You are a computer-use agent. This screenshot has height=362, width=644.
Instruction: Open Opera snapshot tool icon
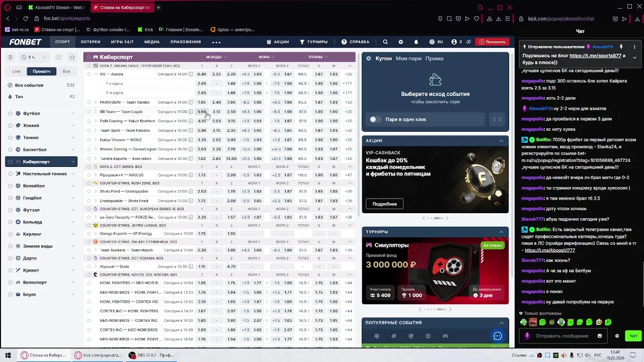point(449,19)
